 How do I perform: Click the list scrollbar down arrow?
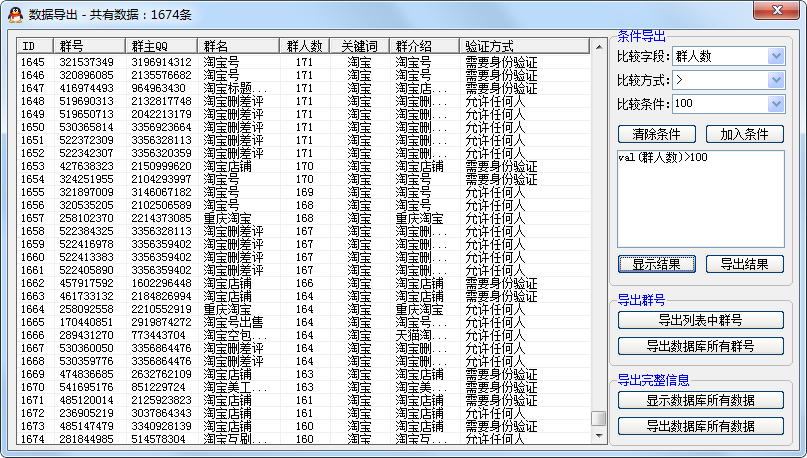click(x=598, y=436)
